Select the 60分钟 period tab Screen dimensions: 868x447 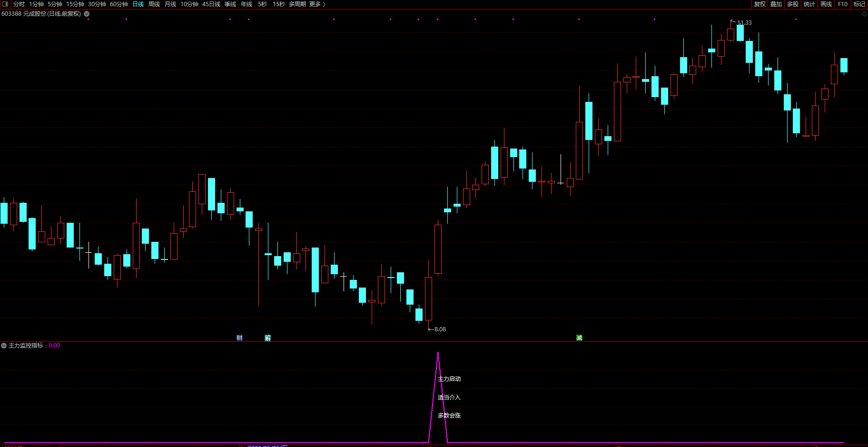pyautogui.click(x=119, y=4)
